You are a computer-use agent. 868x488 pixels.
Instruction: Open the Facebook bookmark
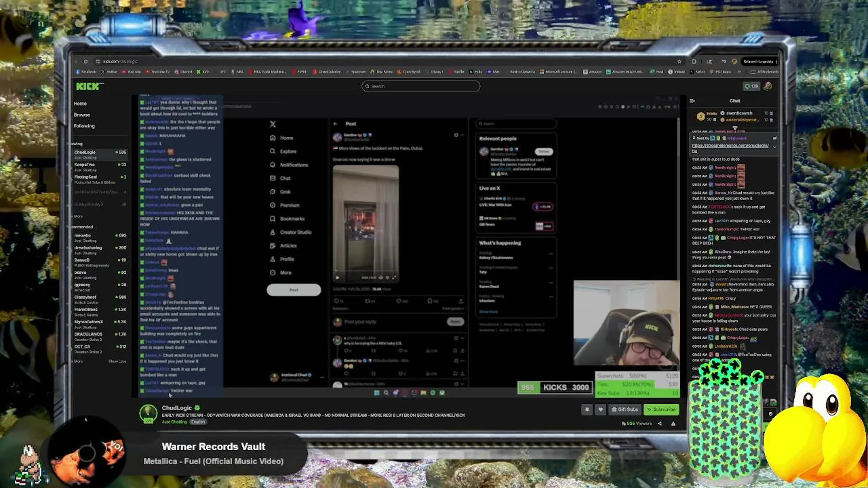[x=85, y=72]
